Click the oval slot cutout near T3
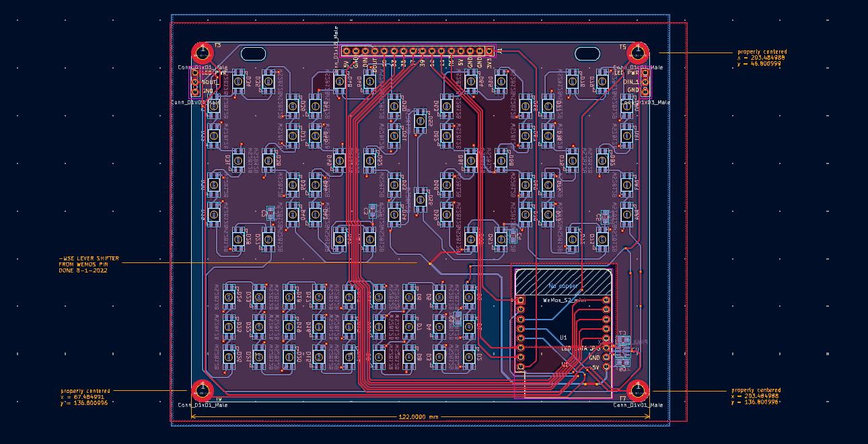Screen dimensions: 868x444 pos(253,54)
